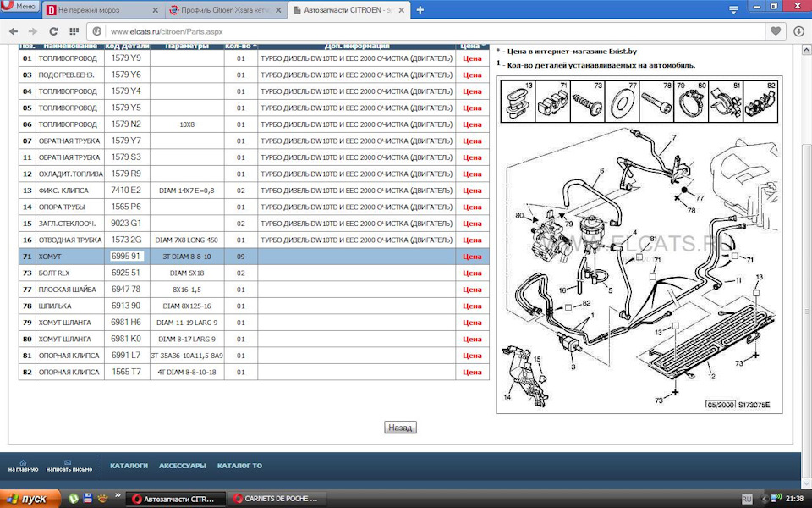The height and width of the screenshot is (508, 812).
Task: Select part code 6995 91 field
Action: click(x=126, y=256)
